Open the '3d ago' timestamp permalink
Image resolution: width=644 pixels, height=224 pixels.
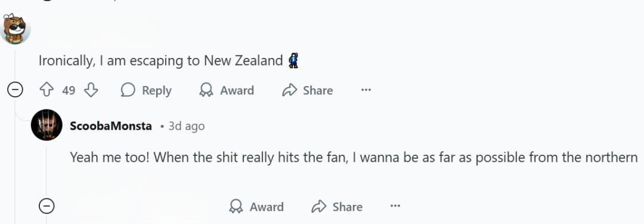(186, 126)
